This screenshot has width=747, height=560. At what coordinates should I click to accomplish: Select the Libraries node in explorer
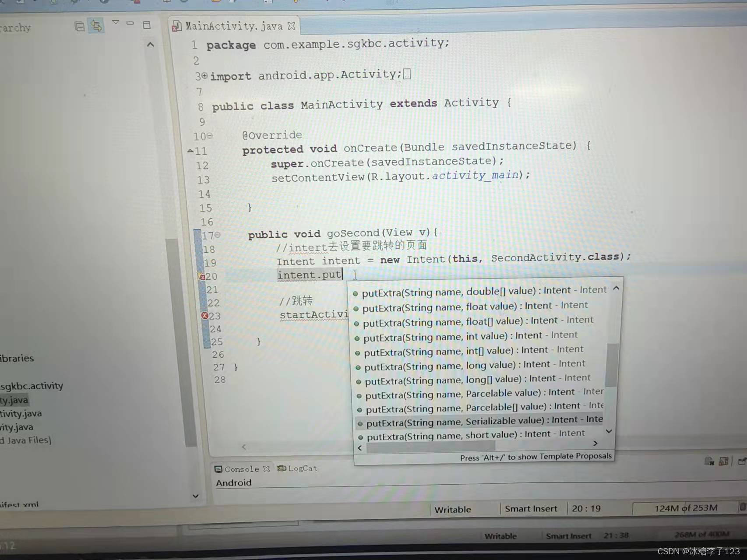(x=17, y=358)
